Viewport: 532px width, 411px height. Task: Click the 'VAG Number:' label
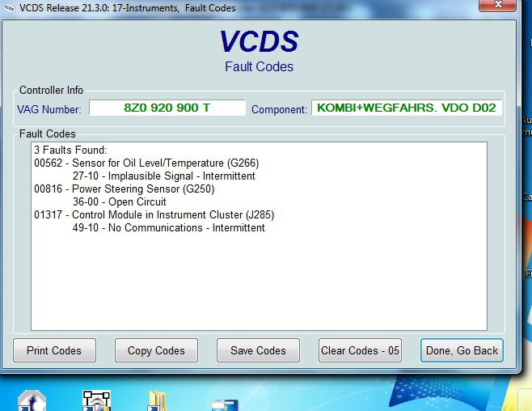click(49, 109)
